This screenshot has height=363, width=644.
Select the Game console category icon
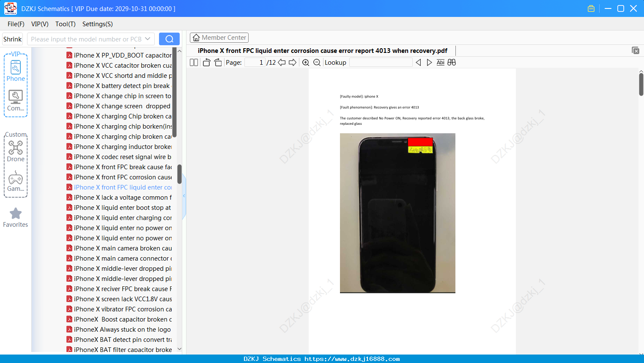click(16, 181)
